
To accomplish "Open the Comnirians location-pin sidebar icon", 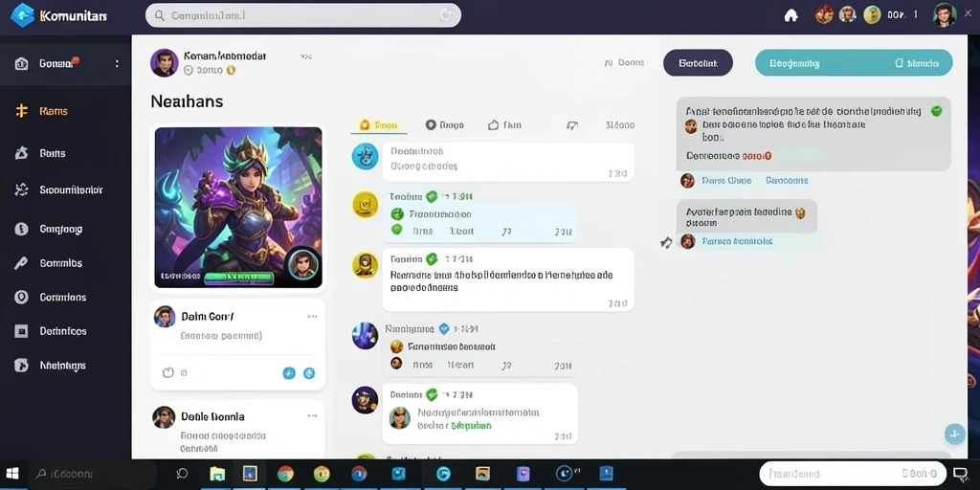I will [x=21, y=298].
